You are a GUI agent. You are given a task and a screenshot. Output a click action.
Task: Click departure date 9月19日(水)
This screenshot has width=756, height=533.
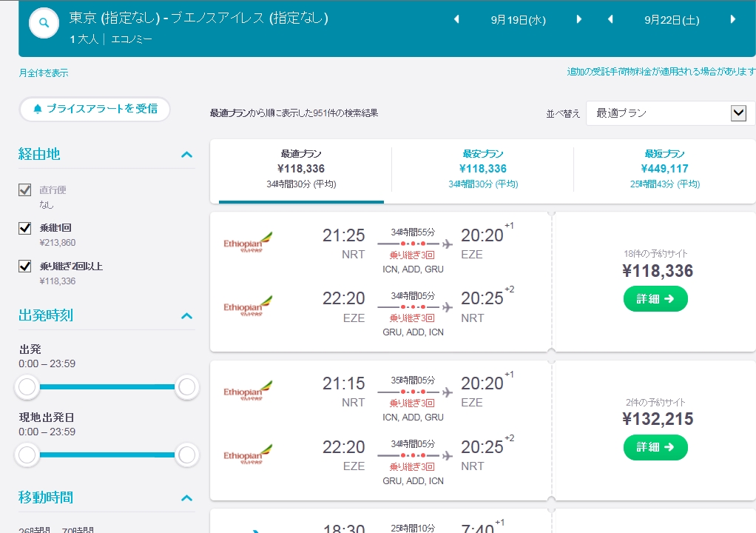[x=518, y=20]
